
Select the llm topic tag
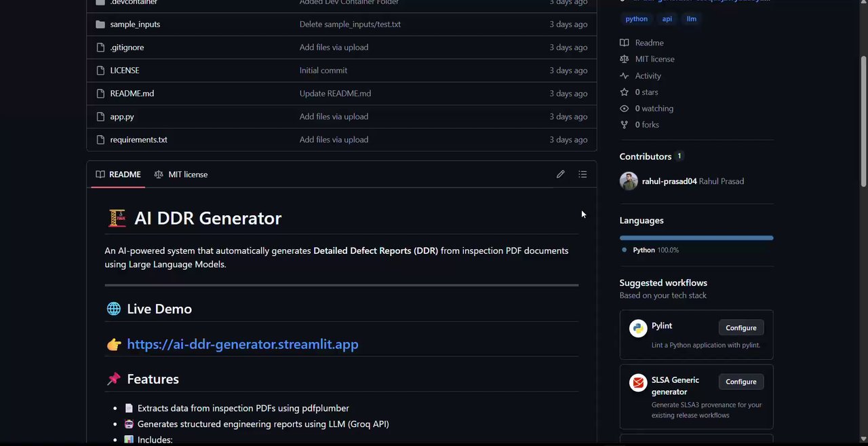coord(692,19)
